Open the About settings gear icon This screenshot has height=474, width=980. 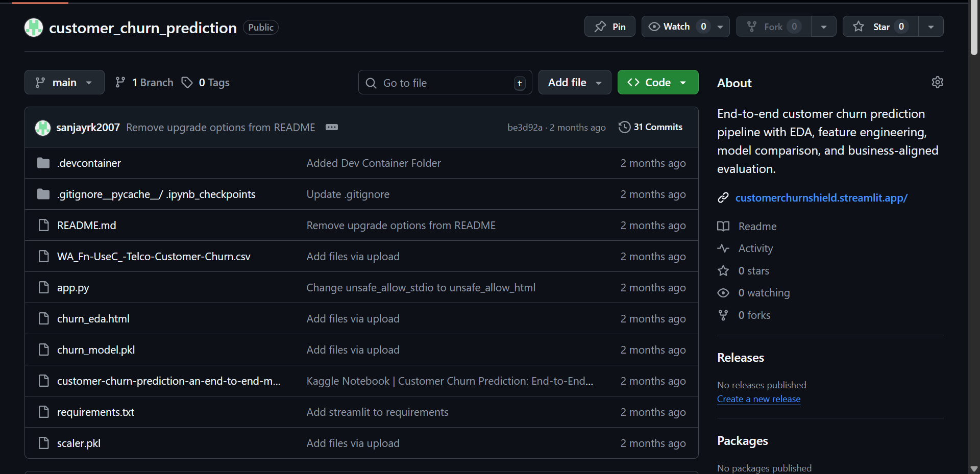(x=937, y=82)
